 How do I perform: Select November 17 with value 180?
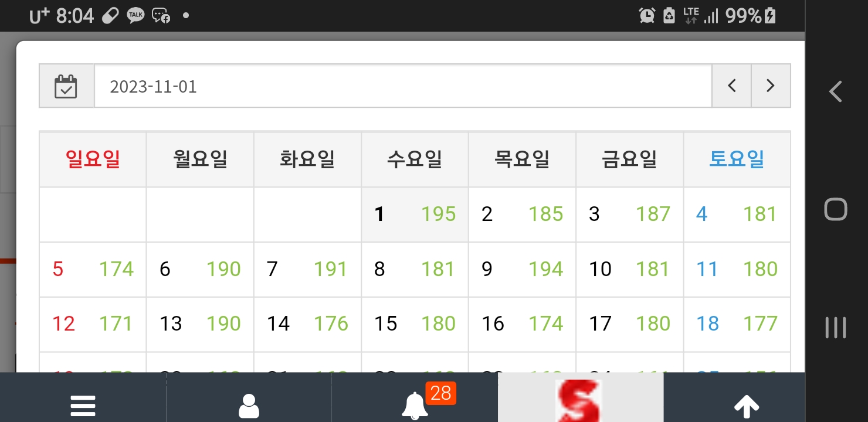629,324
